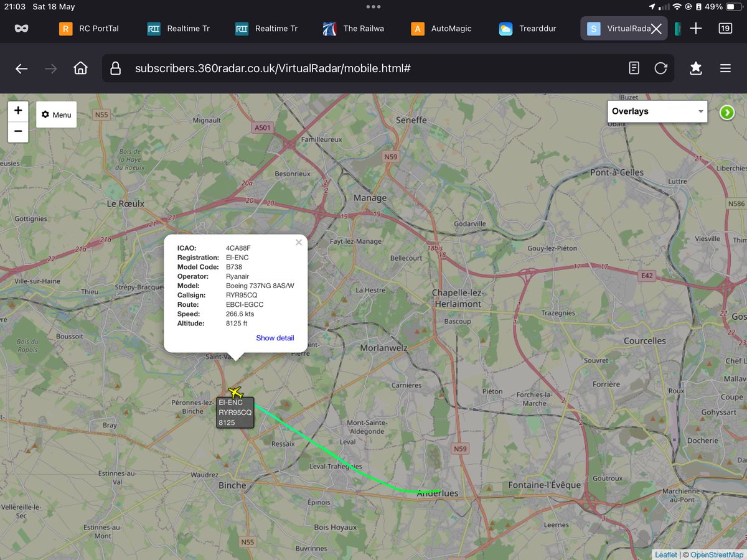Viewport: 747px width, 560px height.
Task: Open the Overlays dropdown
Action: pos(657,111)
